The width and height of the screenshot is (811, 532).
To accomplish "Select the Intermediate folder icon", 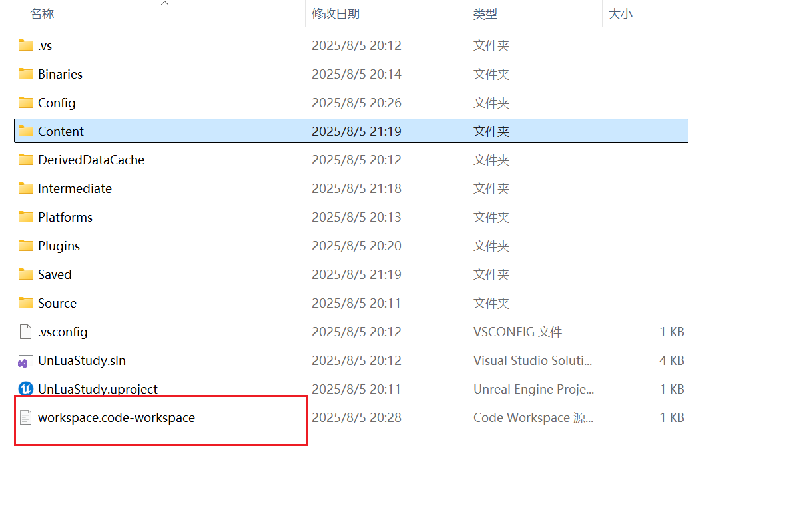I will (25, 188).
